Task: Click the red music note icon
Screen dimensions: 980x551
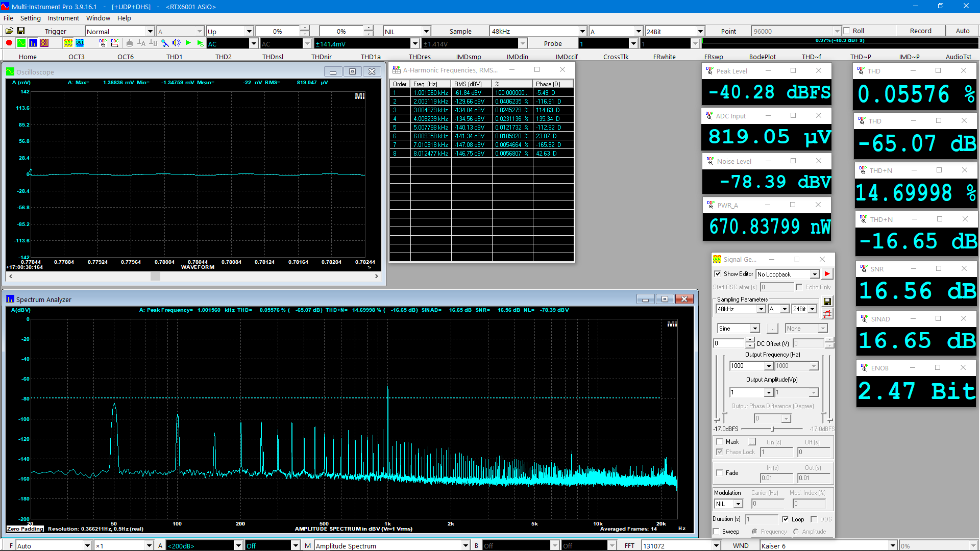Action: 827,314
